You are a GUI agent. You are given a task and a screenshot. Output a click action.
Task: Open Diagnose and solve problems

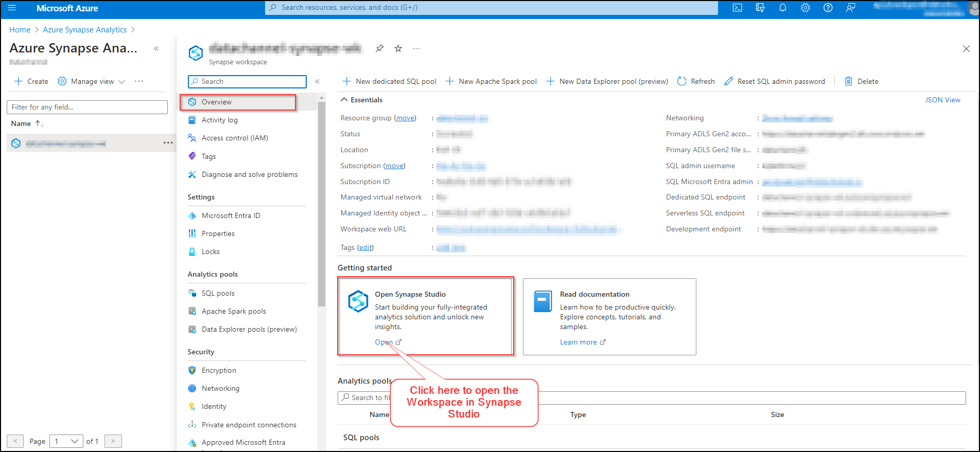[250, 174]
